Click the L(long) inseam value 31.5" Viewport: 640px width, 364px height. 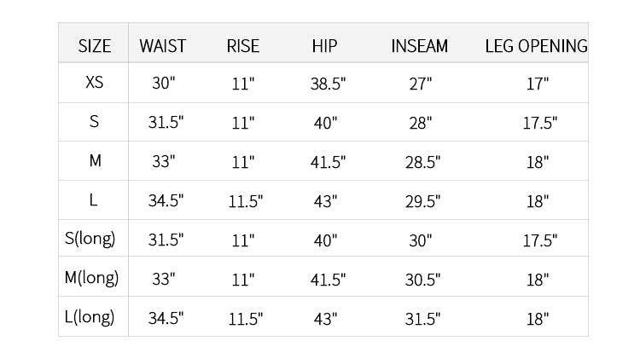[x=423, y=319]
